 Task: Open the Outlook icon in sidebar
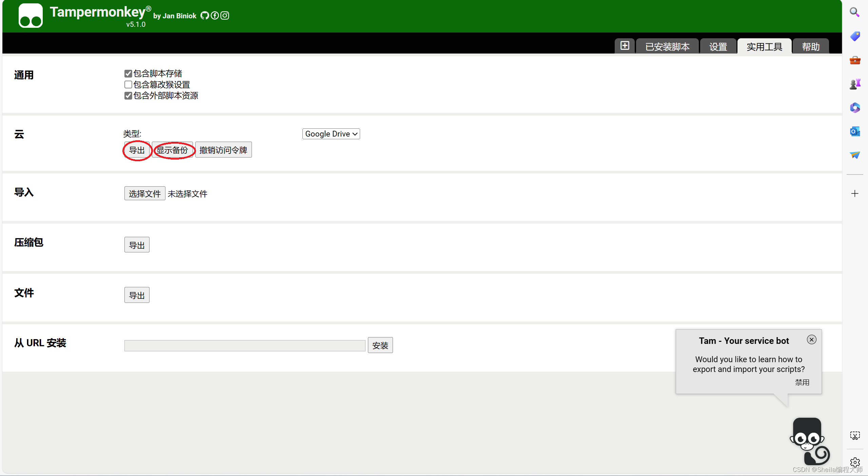point(855,131)
